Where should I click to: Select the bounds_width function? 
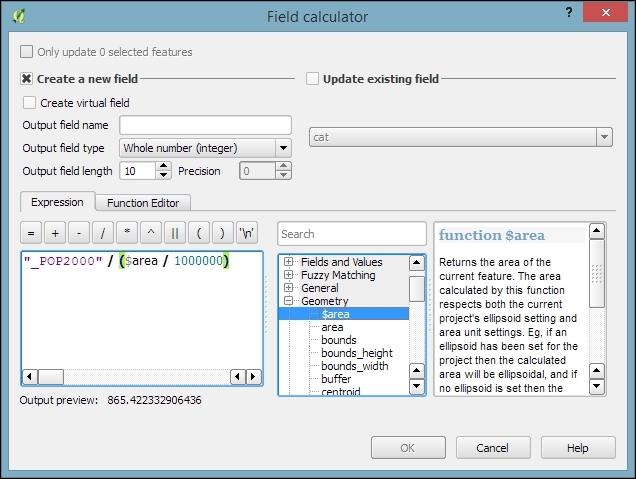click(355, 366)
